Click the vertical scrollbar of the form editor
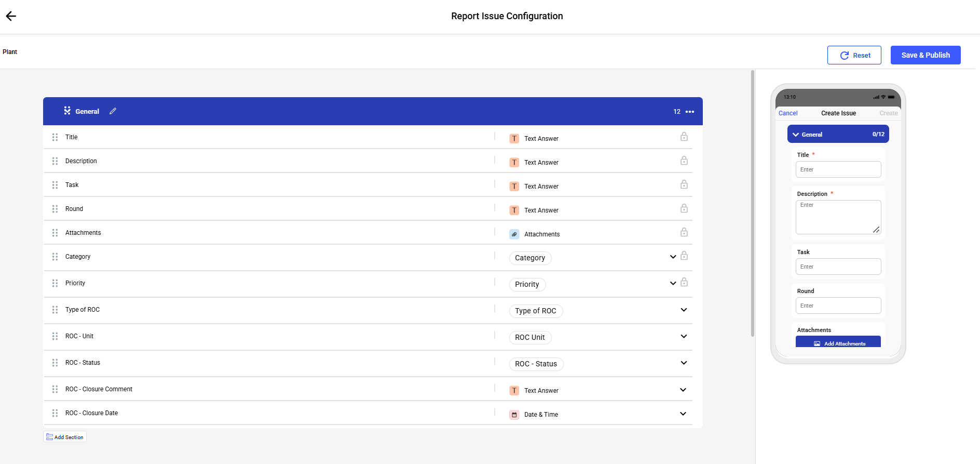Screen dimensions: 980x464 point(753,203)
